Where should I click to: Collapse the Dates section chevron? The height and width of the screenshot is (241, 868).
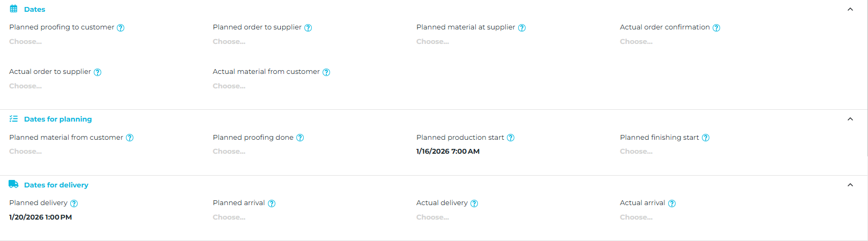pos(850,9)
